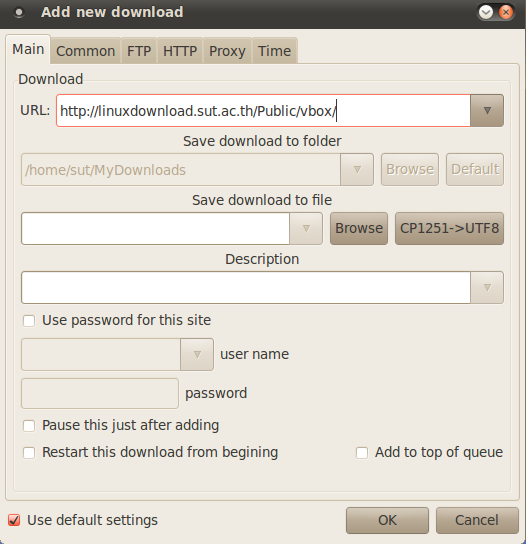Minimize dialog with the chevron title button
The image size is (526, 544).
pos(486,12)
